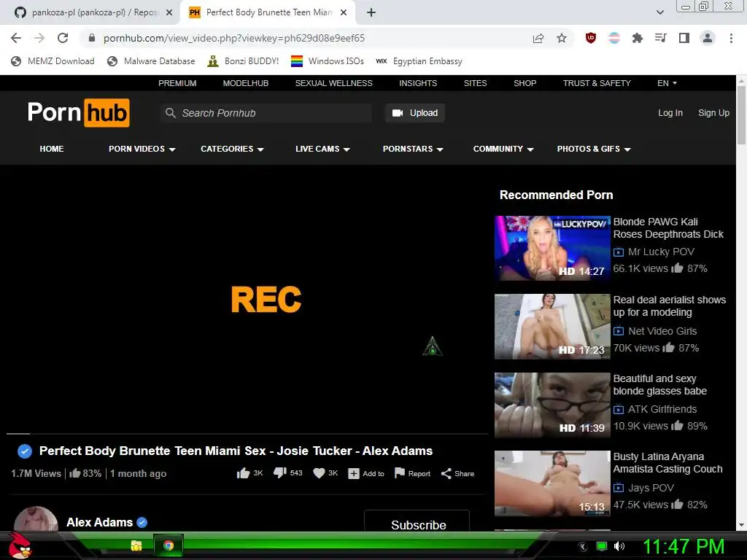
Task: Open the Angry Birds start button
Action: point(20,545)
